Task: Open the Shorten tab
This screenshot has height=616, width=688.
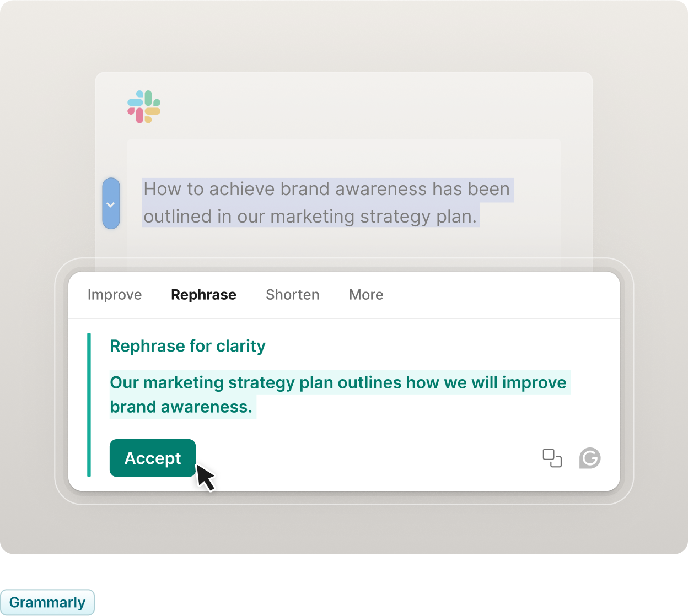Action: coord(293,295)
